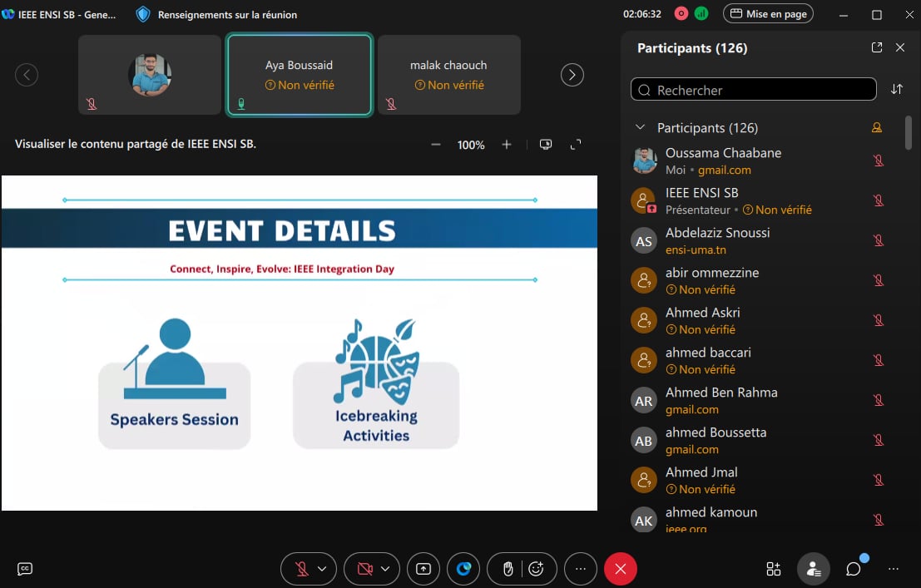Viewport: 921px width, 588px height.
Task: Select Aya Boussaid video tile
Action: pos(300,75)
